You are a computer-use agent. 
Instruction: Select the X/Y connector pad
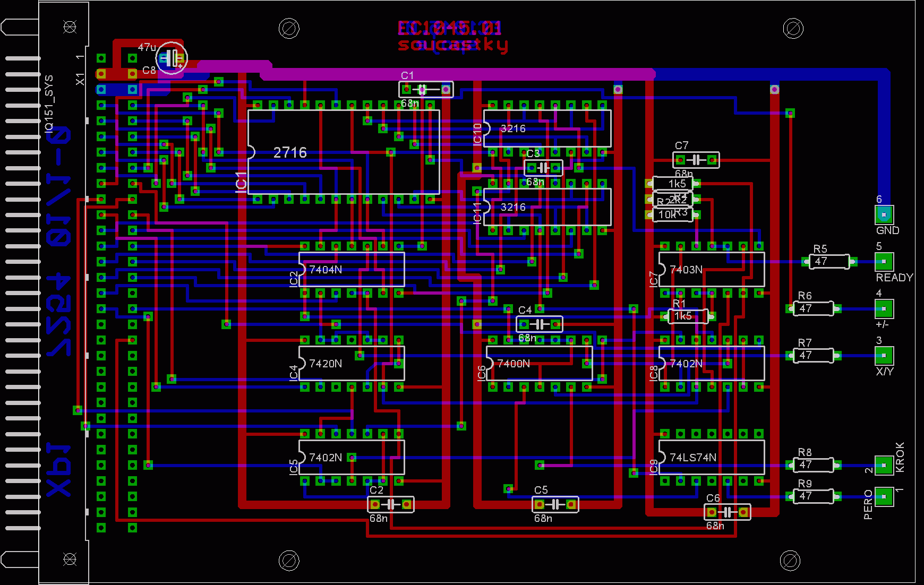pos(884,356)
